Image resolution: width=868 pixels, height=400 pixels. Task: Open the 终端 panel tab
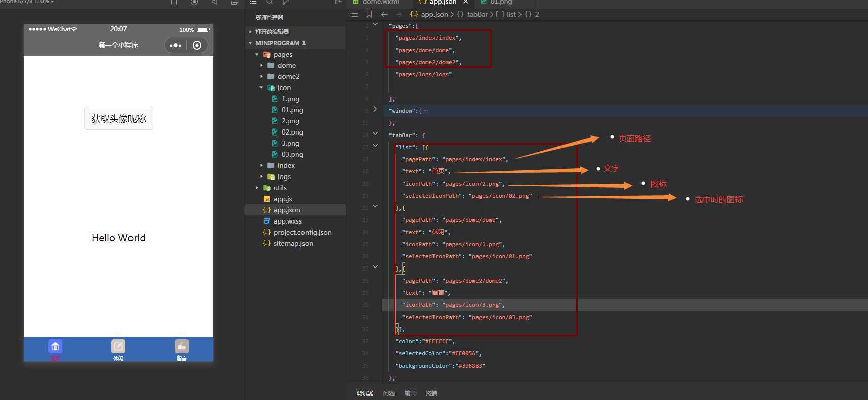tap(431, 393)
